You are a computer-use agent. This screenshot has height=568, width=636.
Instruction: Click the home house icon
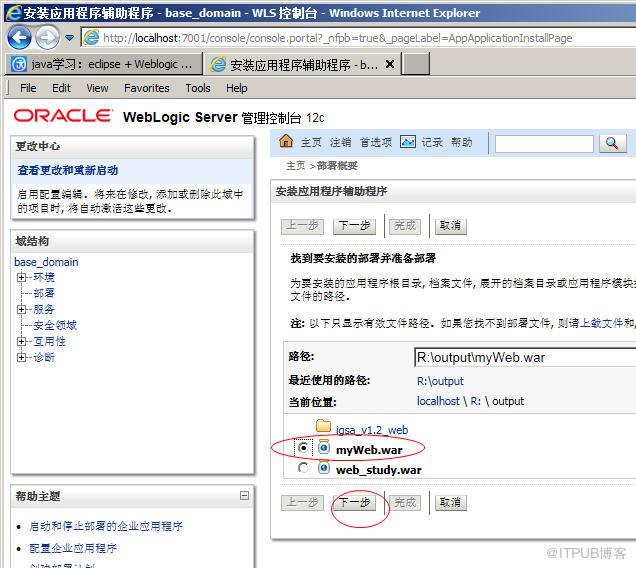(x=286, y=141)
